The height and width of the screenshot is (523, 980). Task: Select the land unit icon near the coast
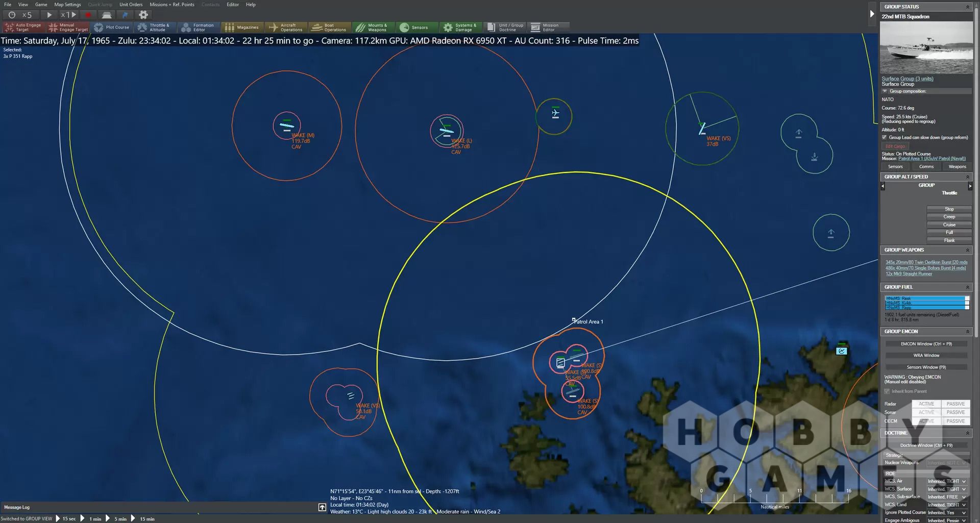point(842,350)
